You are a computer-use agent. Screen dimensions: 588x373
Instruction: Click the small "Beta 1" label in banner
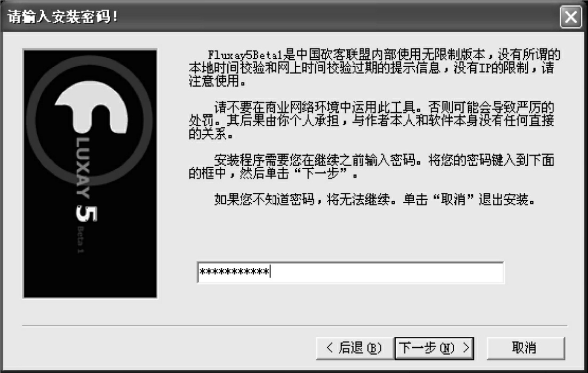pos(80,240)
